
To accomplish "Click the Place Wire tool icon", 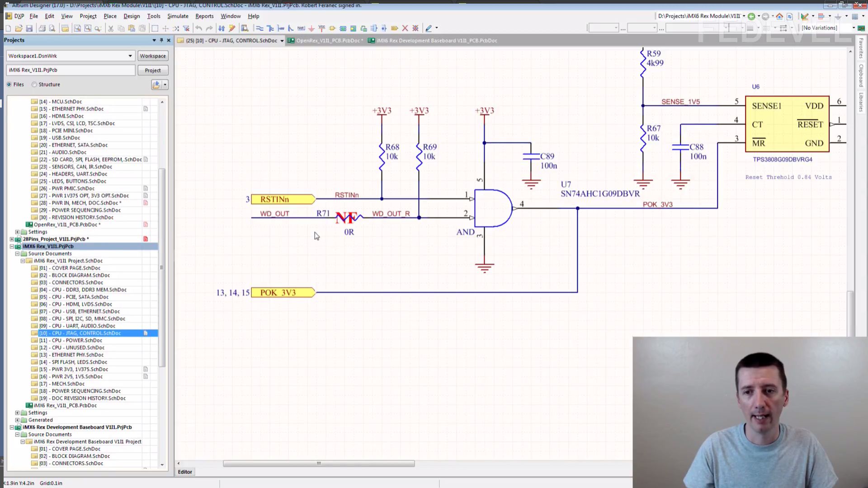I will coord(259,28).
